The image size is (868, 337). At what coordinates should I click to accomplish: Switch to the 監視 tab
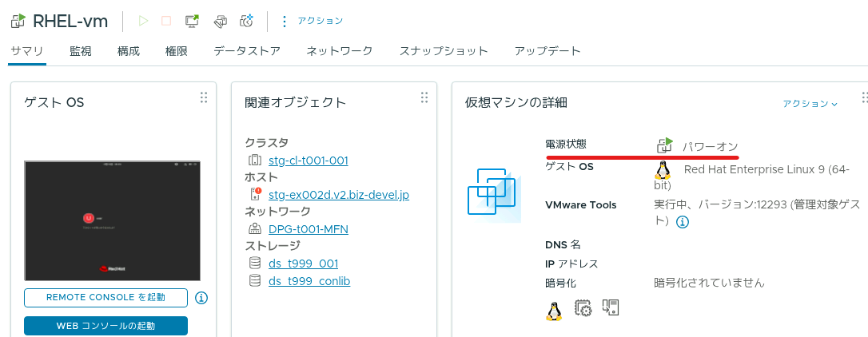click(x=81, y=51)
